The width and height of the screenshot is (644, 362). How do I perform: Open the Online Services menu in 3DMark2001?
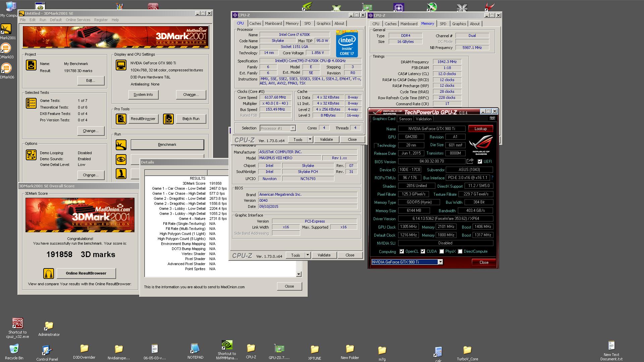click(78, 20)
